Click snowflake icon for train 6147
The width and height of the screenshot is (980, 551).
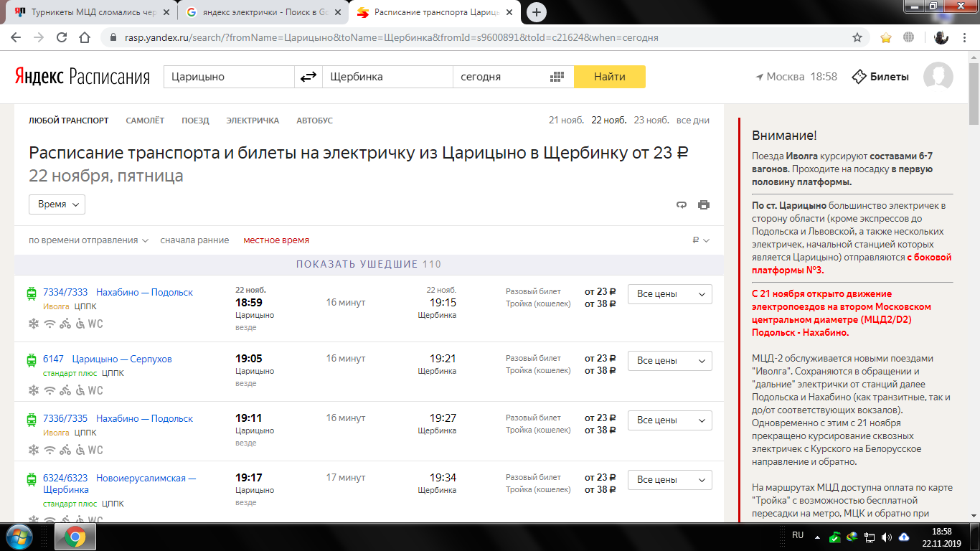click(33, 390)
